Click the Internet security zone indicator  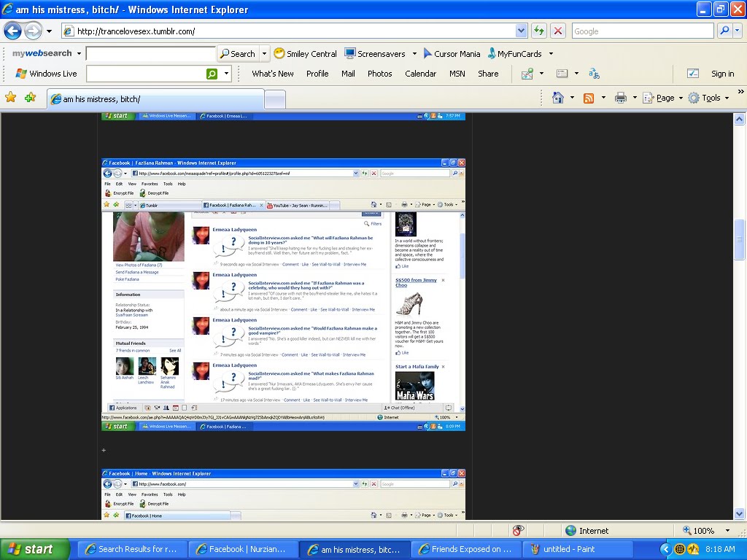click(587, 531)
